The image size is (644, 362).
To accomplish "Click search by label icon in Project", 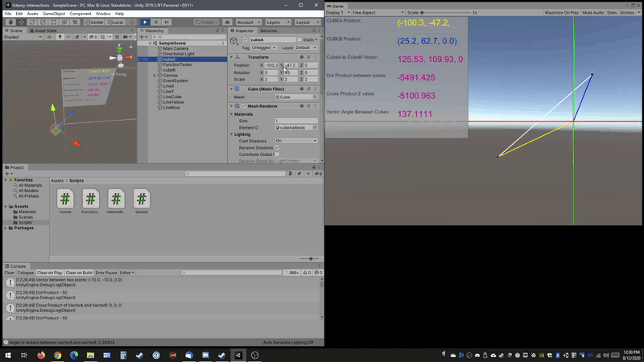I will click(299, 174).
